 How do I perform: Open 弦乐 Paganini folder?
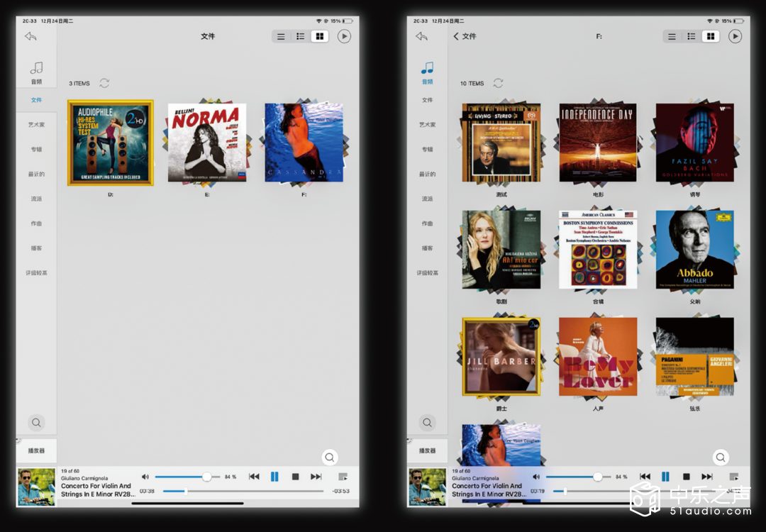[x=694, y=357]
